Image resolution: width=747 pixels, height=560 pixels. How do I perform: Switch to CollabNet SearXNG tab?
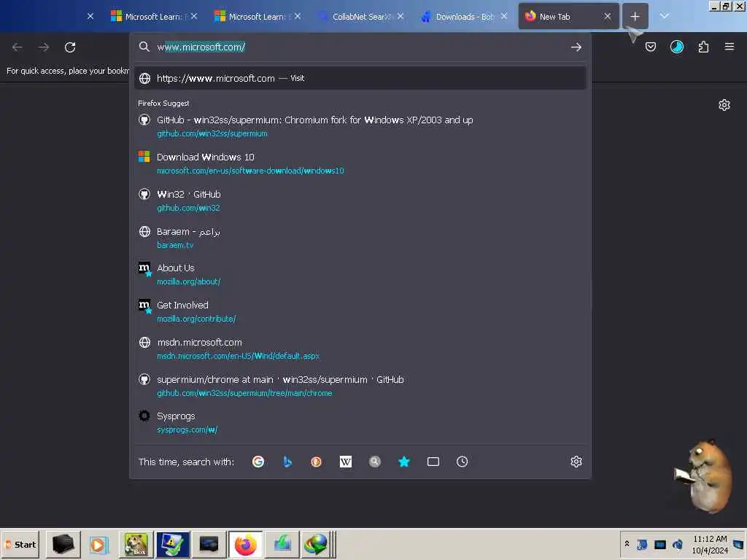[356, 17]
